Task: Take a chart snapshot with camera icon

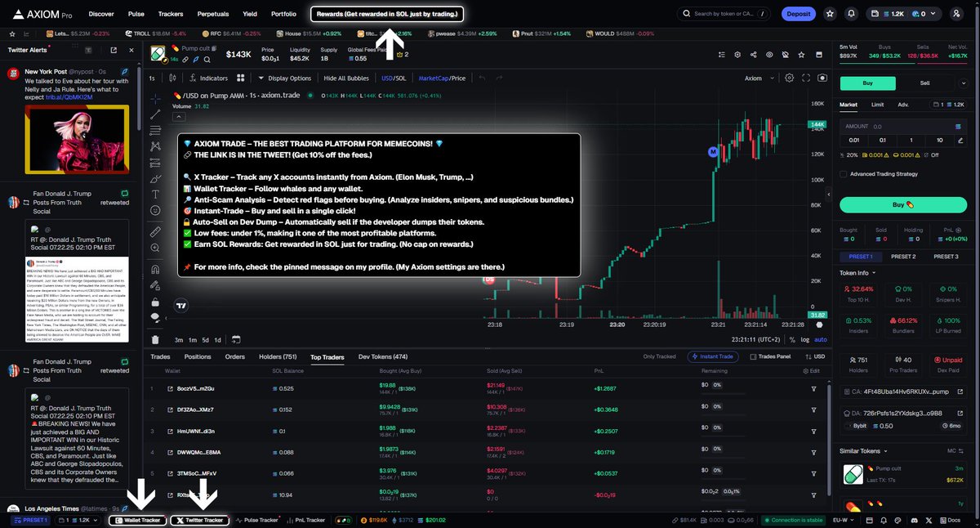Action: pos(822,78)
